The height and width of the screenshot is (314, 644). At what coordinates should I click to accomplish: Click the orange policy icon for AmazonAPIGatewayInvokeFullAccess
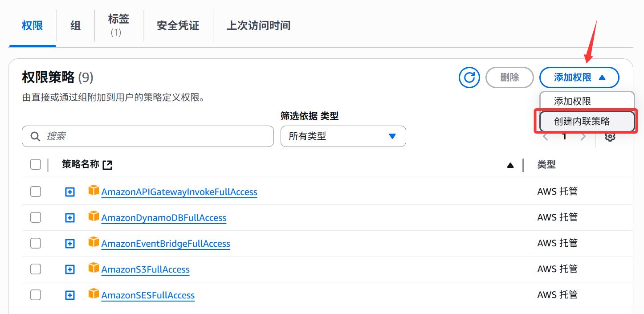pyautogui.click(x=94, y=190)
